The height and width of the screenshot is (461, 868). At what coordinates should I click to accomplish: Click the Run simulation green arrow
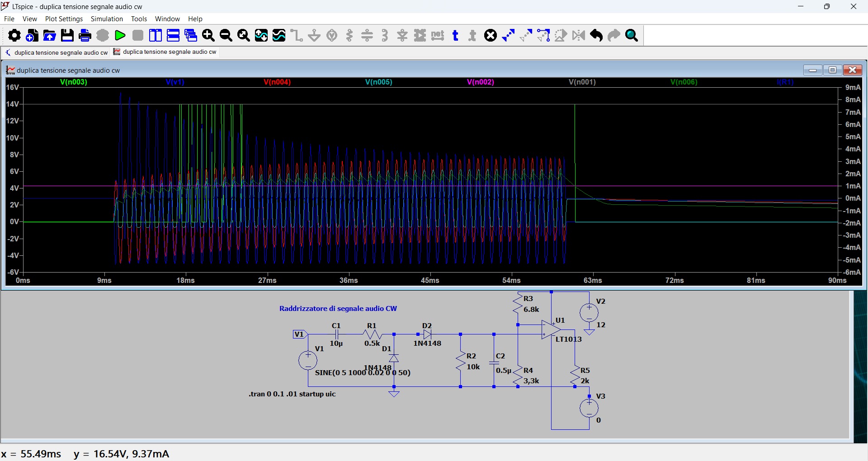[120, 35]
